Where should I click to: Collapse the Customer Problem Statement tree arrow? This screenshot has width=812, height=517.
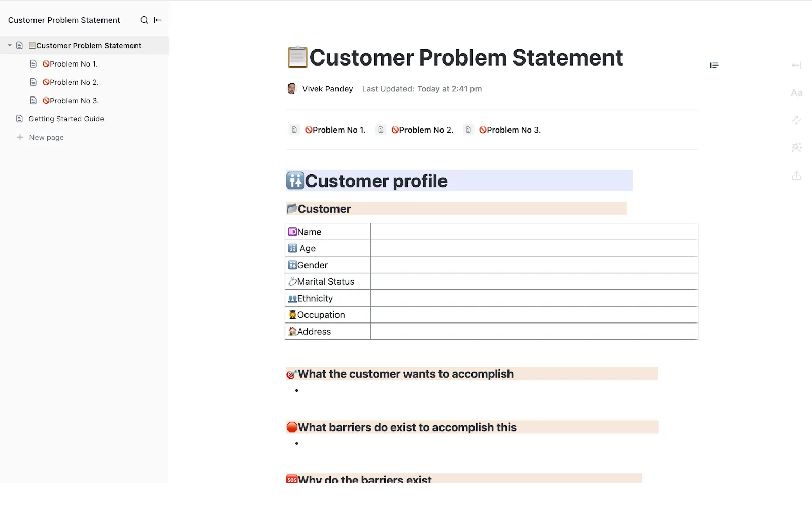(10, 46)
